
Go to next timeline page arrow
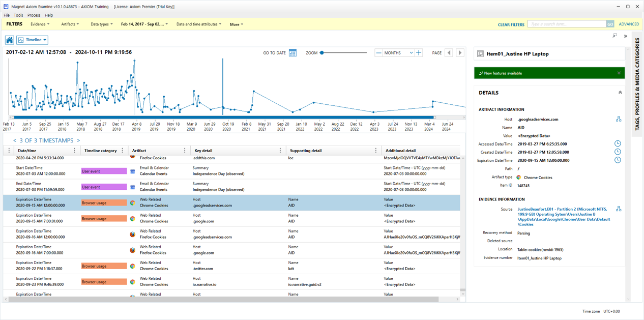pos(460,53)
